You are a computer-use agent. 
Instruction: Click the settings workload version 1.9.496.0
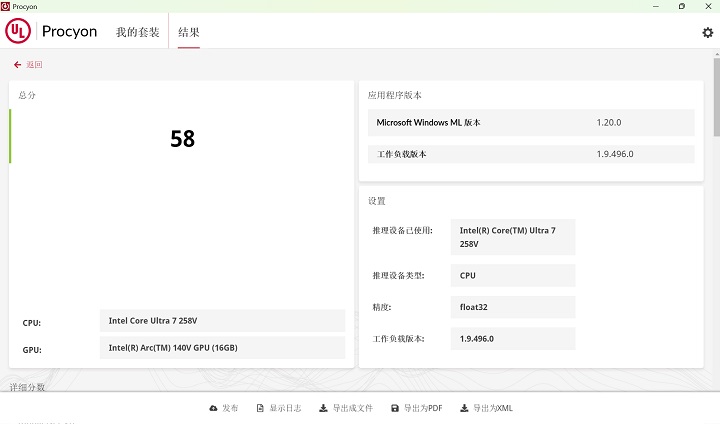512,339
